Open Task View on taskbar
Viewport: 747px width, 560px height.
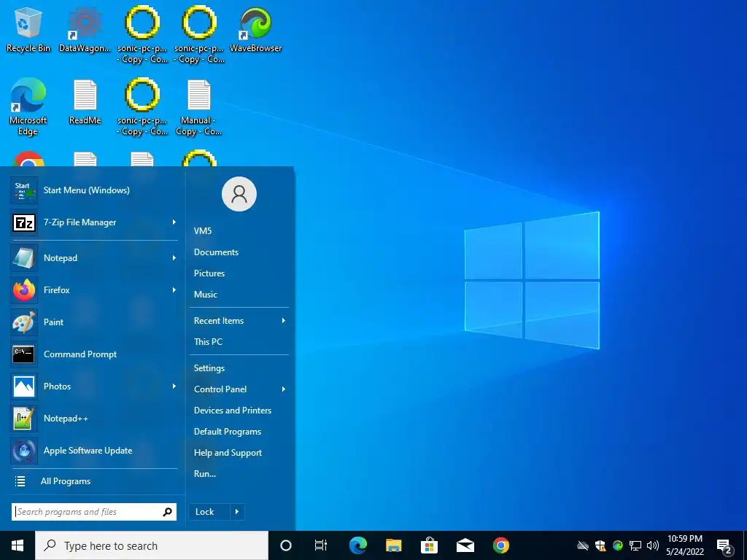point(321,545)
